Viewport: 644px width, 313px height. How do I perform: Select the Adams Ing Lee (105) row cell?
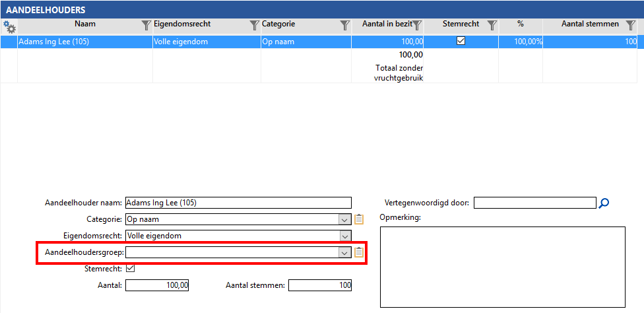[85, 42]
